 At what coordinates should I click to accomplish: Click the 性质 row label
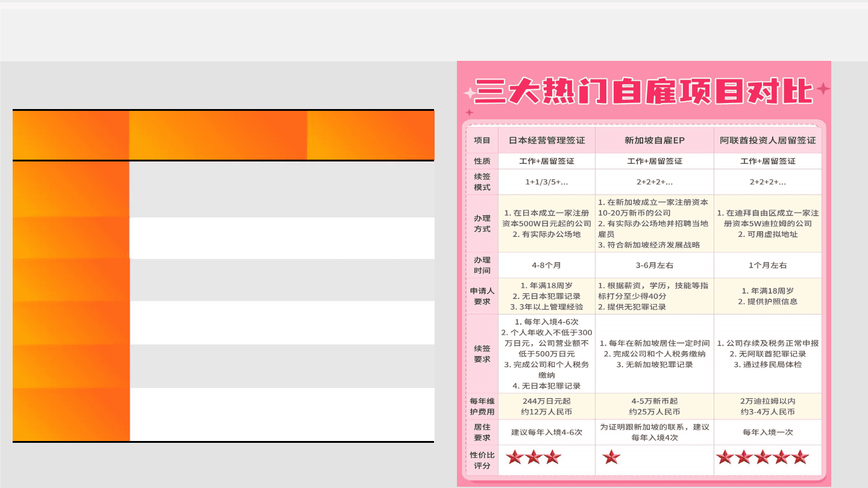click(x=482, y=161)
